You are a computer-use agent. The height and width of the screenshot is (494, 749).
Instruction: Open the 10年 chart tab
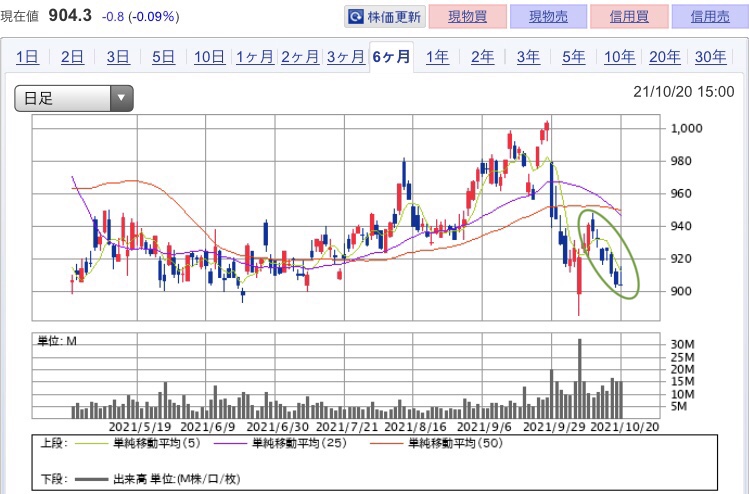[x=619, y=57]
